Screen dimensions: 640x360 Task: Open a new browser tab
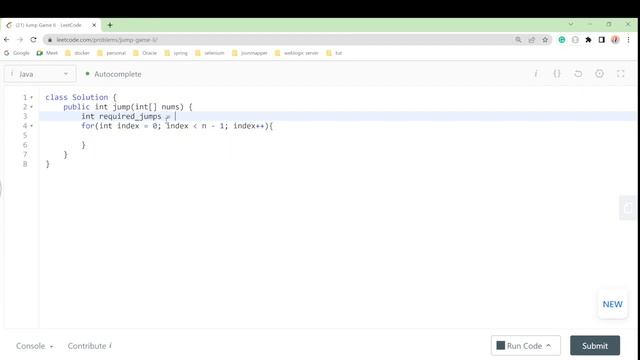pyautogui.click(x=110, y=25)
